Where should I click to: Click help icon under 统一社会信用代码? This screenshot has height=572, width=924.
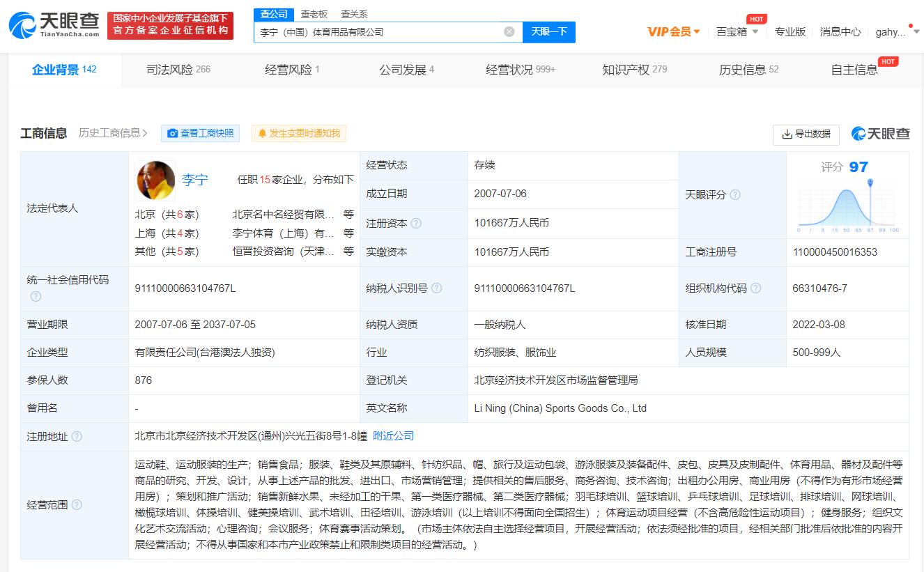(x=36, y=297)
